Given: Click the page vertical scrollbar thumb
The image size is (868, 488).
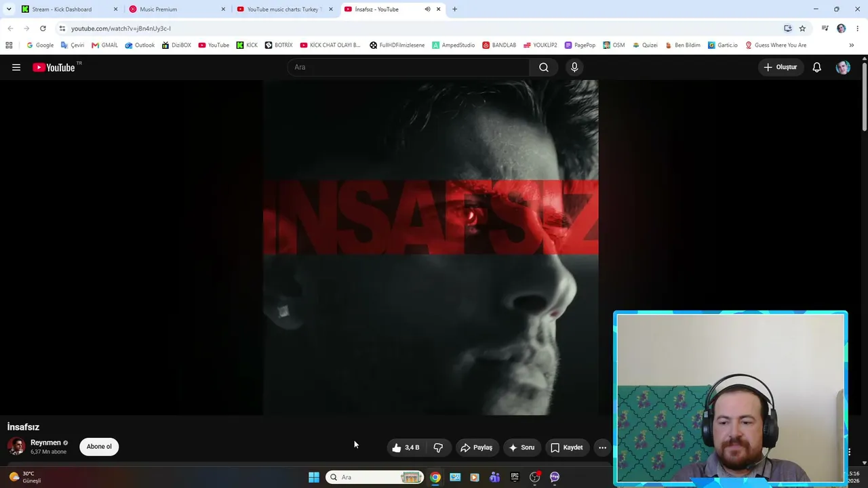Looking at the screenshot, I should pos(865,96).
